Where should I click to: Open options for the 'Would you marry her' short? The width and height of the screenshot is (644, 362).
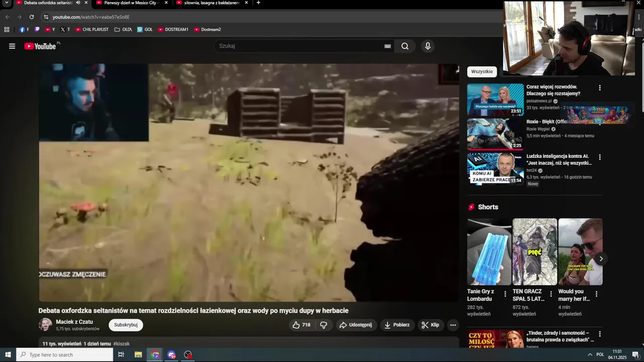(x=597, y=294)
